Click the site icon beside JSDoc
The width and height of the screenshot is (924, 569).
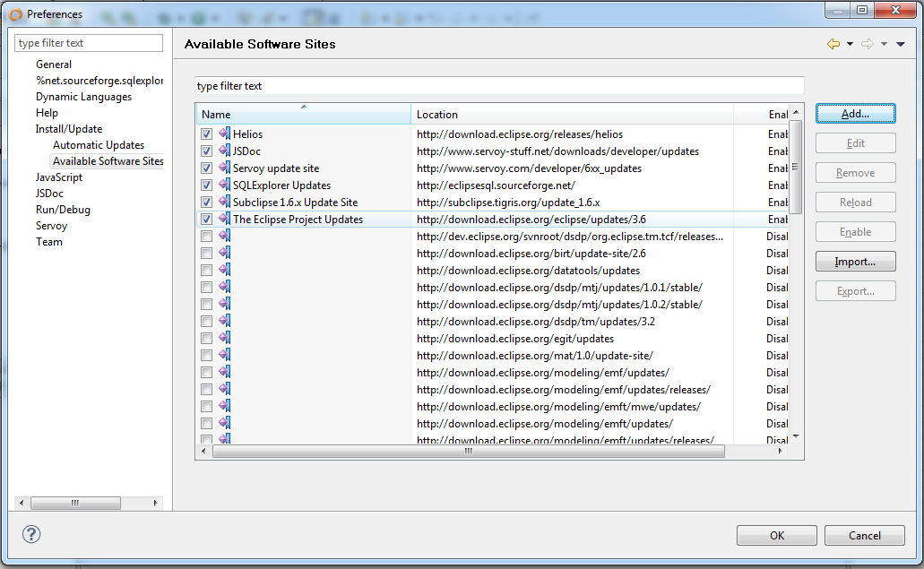[x=225, y=151]
